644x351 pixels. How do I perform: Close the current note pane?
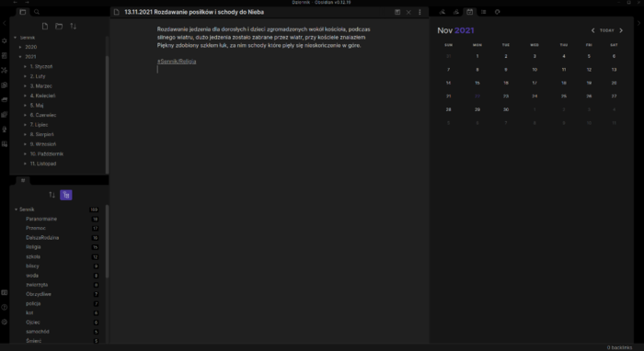pos(408,12)
